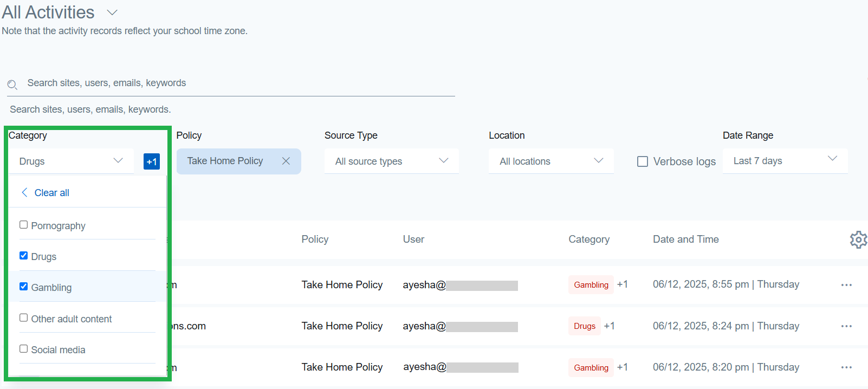Open more options for 8:55 pm record

846,285
